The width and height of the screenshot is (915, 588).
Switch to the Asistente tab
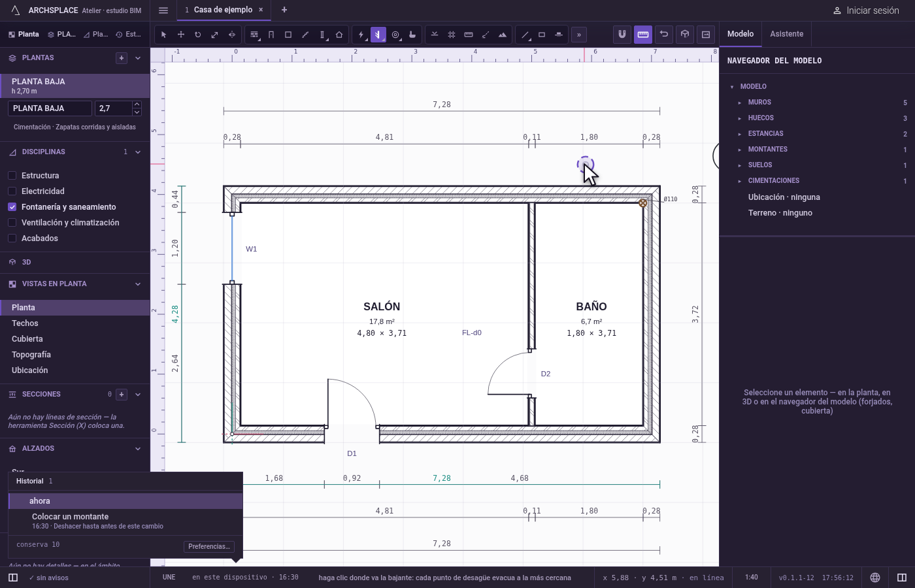(x=787, y=34)
